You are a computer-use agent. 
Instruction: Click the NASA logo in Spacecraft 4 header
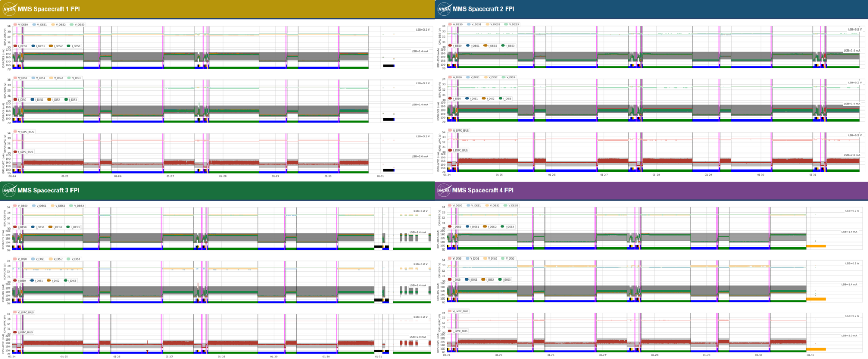click(444, 190)
